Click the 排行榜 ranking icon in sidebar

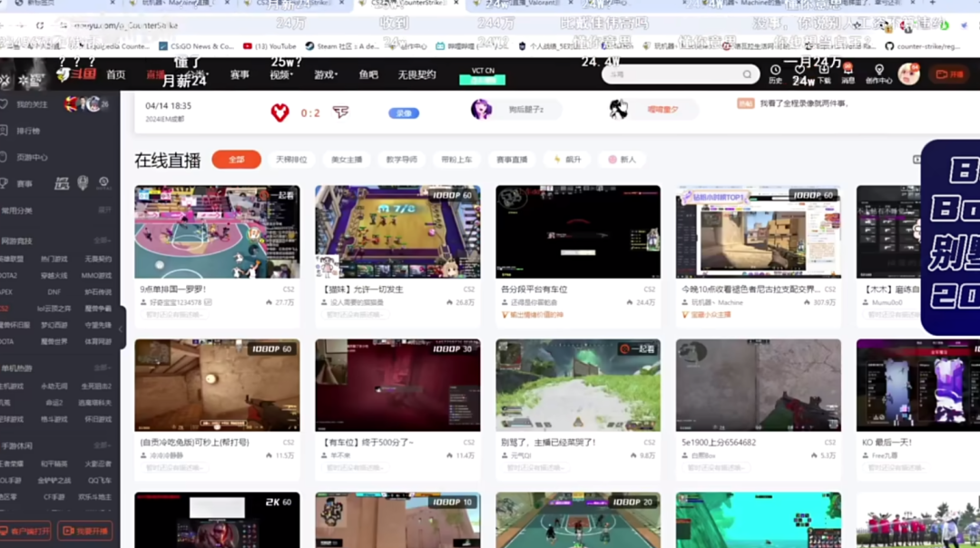[5, 131]
